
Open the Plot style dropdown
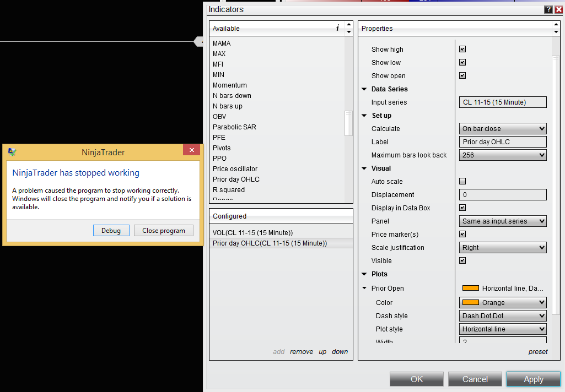pyautogui.click(x=503, y=329)
